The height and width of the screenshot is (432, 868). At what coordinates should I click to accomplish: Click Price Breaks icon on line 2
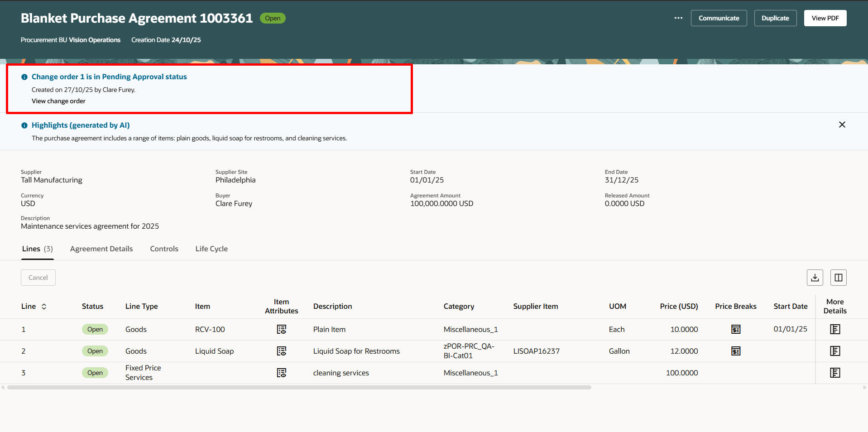(x=735, y=351)
